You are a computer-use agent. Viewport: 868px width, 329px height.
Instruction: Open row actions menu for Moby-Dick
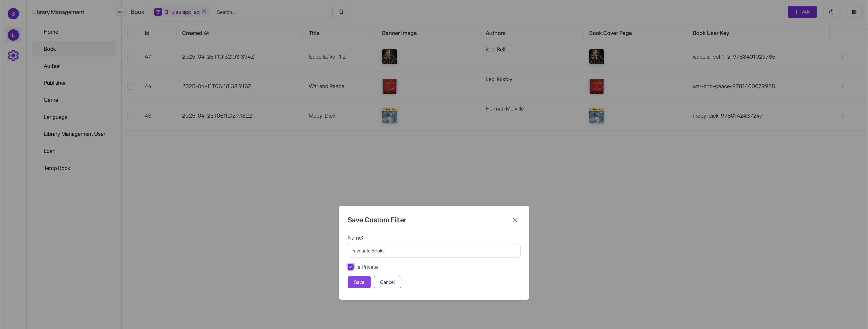click(x=842, y=116)
